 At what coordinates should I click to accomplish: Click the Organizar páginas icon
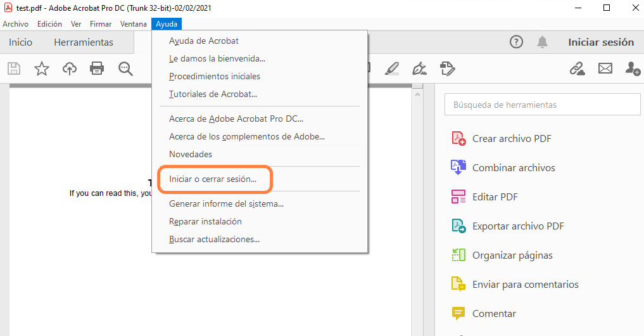coord(458,255)
